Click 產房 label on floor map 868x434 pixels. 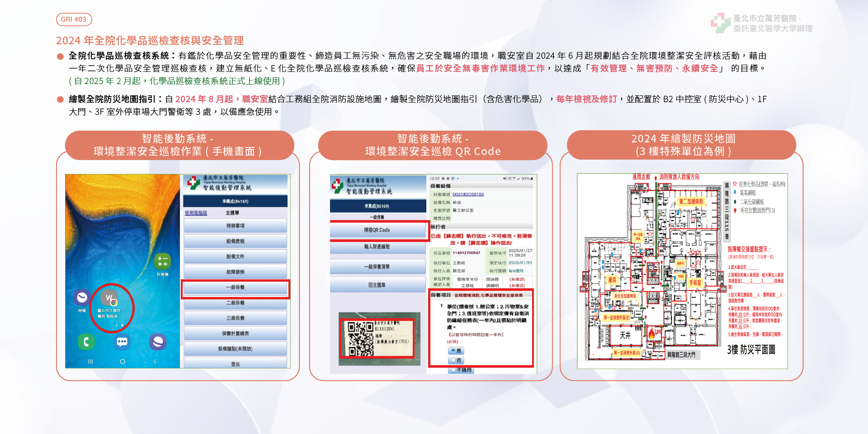click(612, 280)
